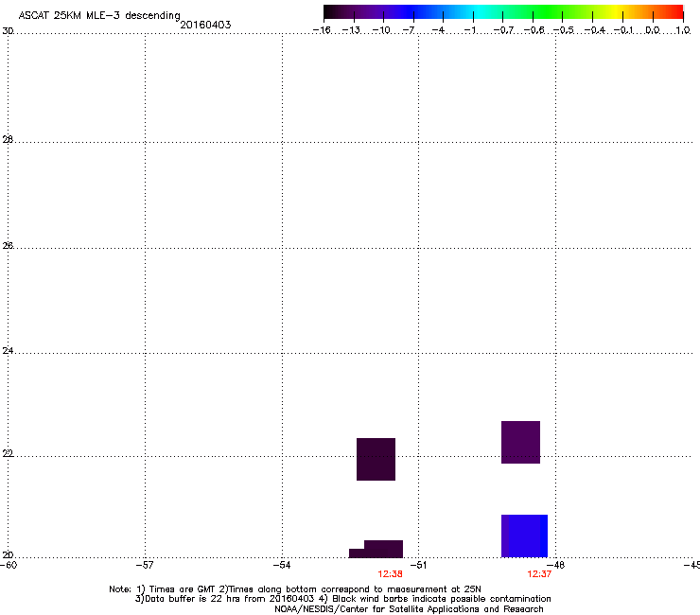Click the green section of the colorbar

coord(548,12)
